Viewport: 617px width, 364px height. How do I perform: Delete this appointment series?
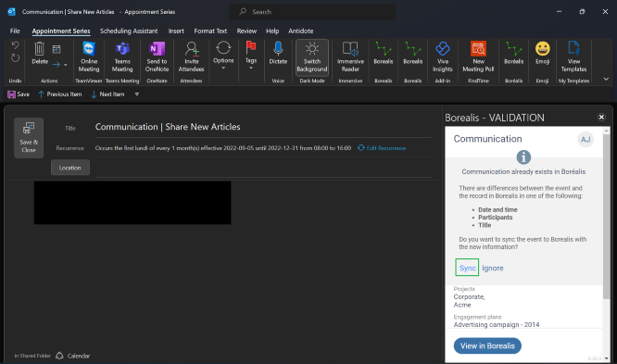(x=40, y=54)
